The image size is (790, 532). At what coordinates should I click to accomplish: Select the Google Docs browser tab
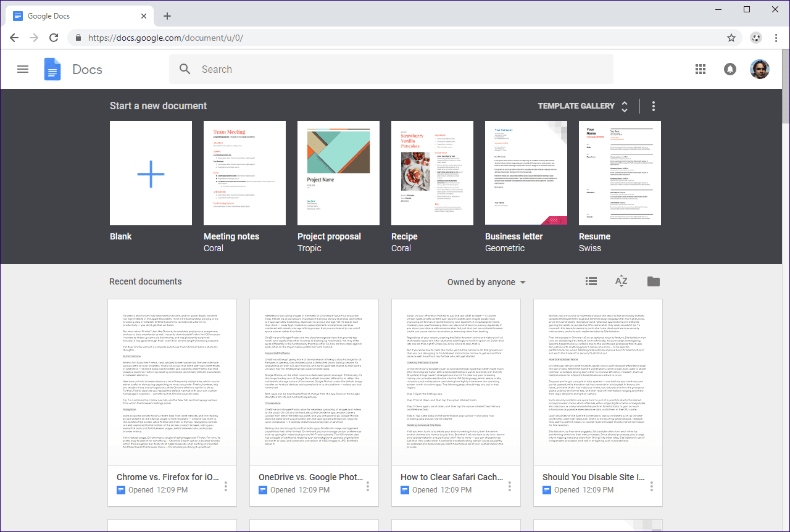[80, 16]
